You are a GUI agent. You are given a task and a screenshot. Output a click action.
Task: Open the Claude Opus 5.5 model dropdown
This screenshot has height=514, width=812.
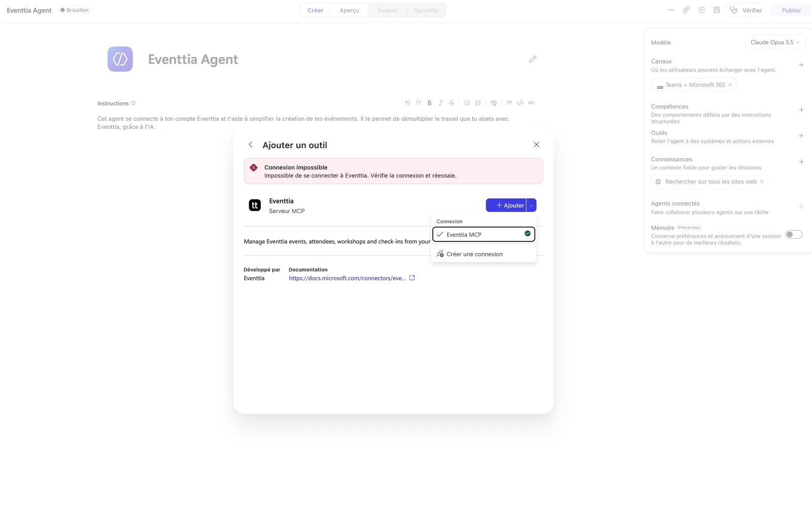tap(775, 42)
